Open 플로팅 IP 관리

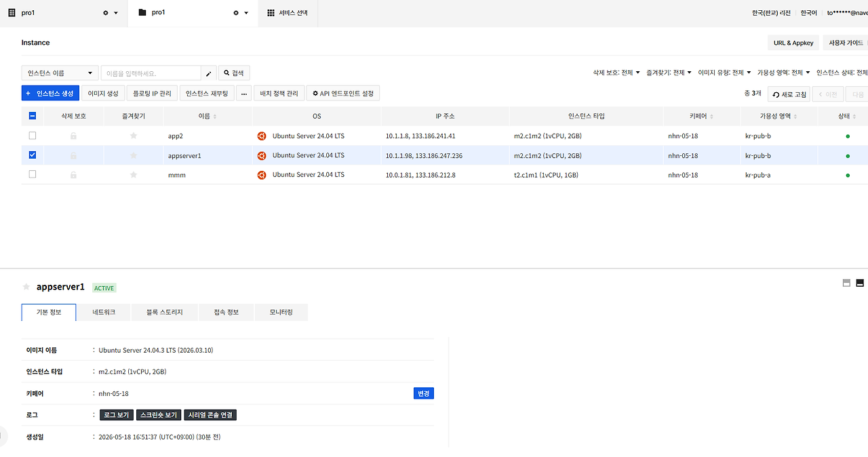(153, 93)
